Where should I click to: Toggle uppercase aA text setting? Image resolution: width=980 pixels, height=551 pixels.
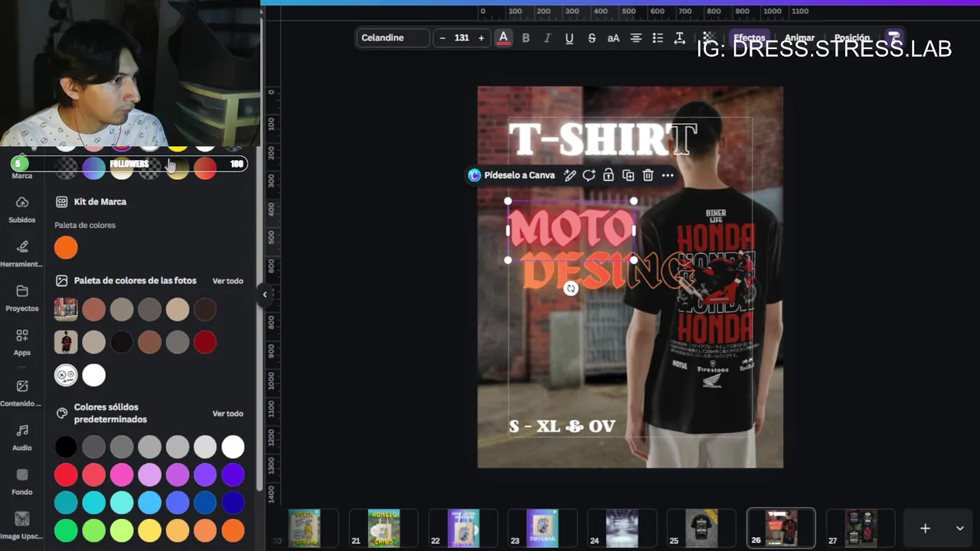click(x=613, y=37)
